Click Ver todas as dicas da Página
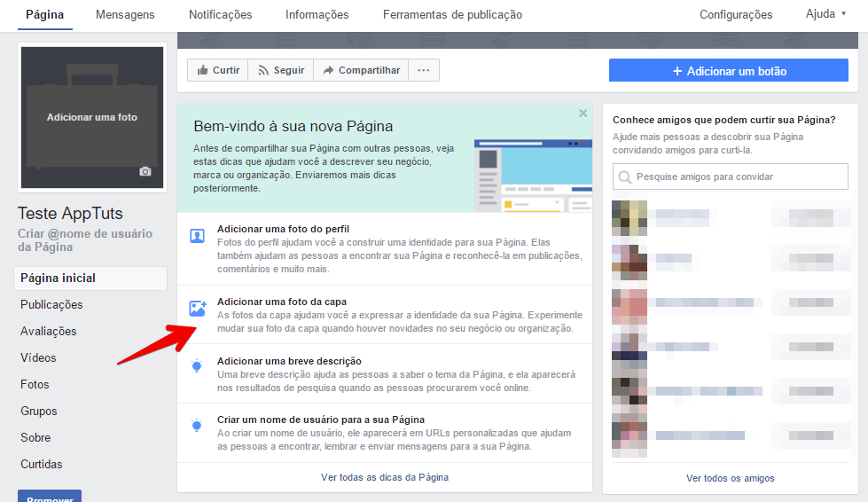 coord(385,477)
